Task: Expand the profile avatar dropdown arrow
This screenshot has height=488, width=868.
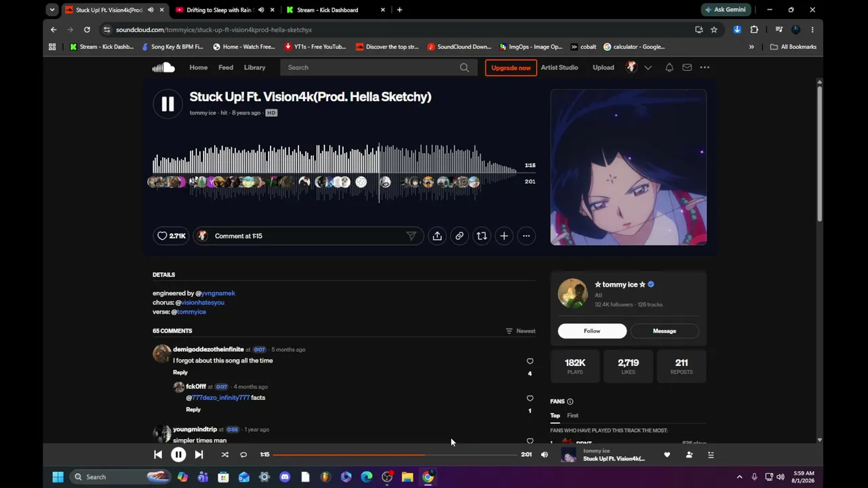Action: pos(648,67)
